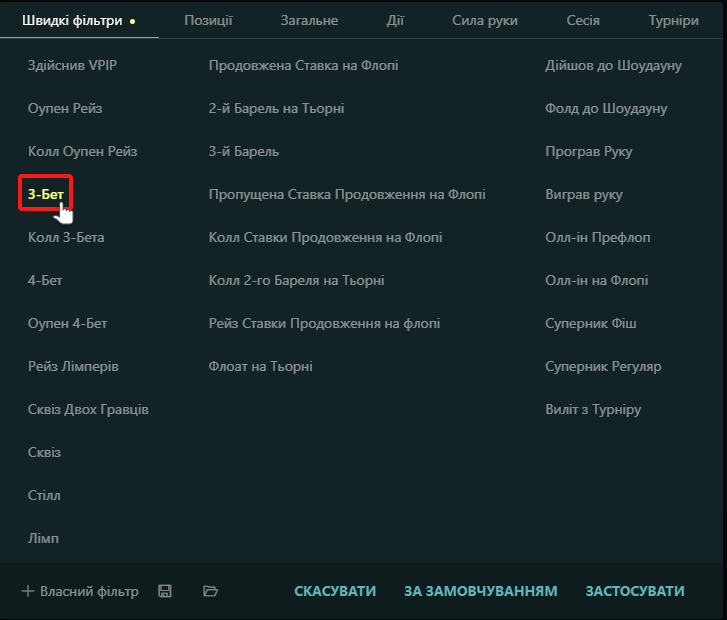Enable the Рейз Лімперів filter

(73, 366)
